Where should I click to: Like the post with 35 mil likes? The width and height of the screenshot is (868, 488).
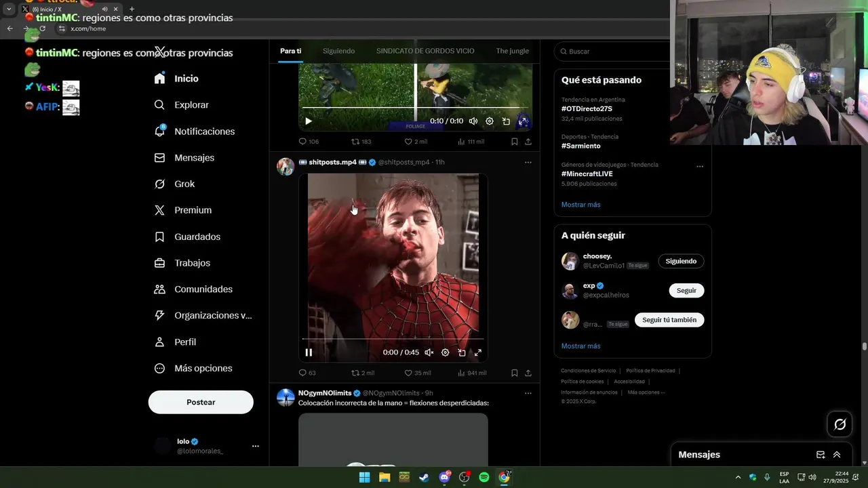click(408, 373)
